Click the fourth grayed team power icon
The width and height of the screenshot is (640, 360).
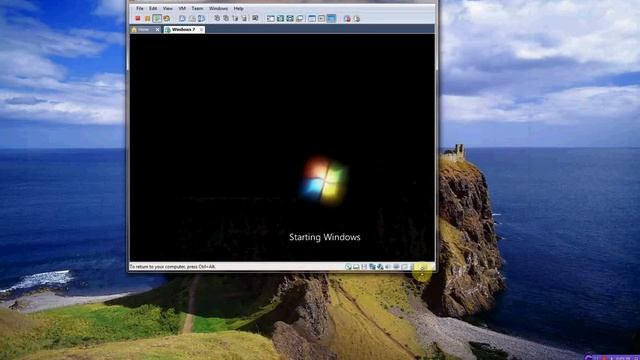point(244,18)
